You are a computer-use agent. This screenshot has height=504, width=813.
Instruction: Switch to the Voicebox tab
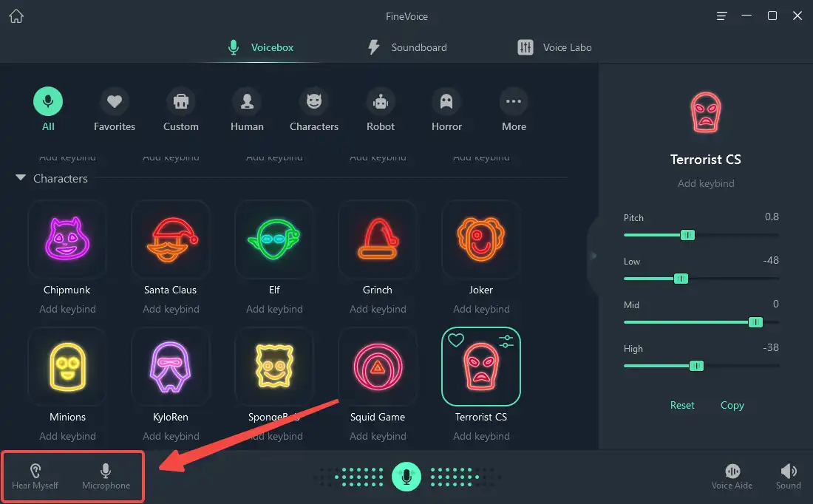[x=261, y=47]
